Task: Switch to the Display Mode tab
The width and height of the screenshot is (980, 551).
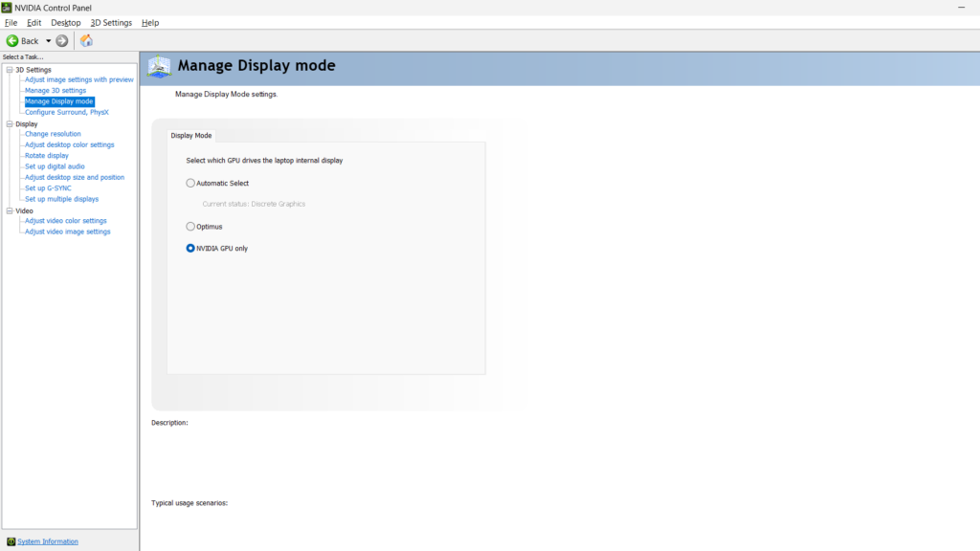Action: tap(192, 135)
